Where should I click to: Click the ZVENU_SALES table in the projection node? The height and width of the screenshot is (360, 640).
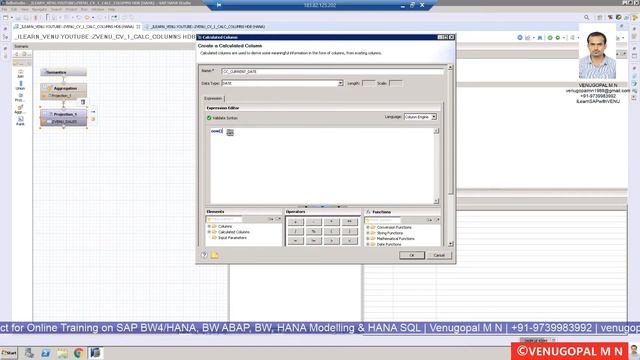(63, 122)
